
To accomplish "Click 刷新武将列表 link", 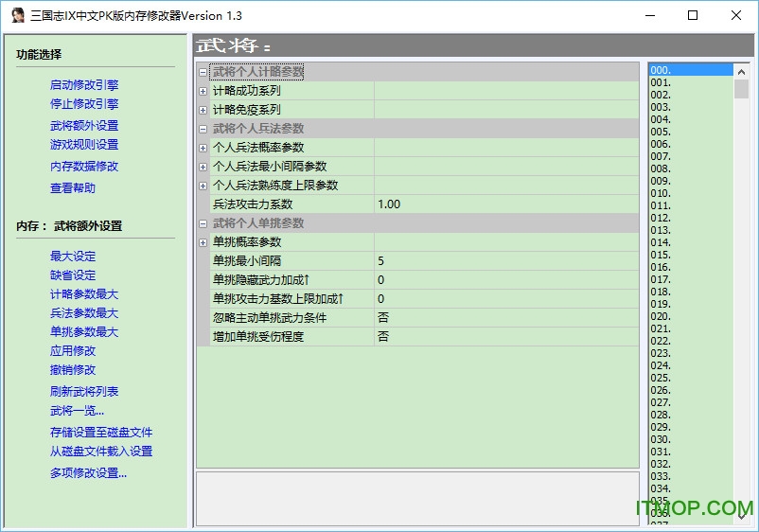I will coord(84,391).
